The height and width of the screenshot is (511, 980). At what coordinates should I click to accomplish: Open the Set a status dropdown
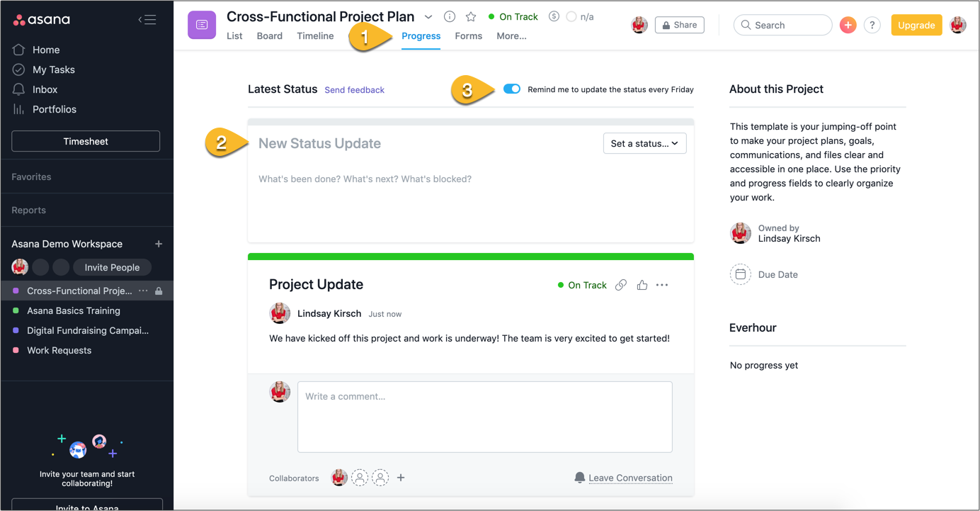point(644,143)
